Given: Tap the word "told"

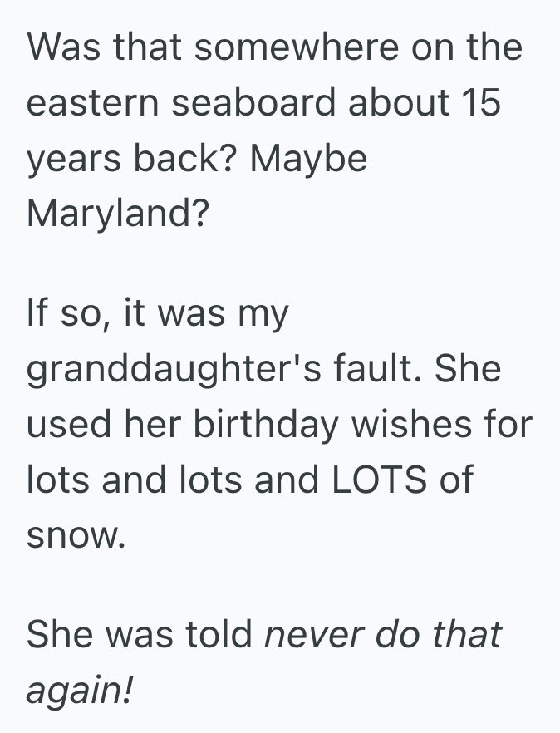Looking at the screenshot, I should (x=218, y=634).
